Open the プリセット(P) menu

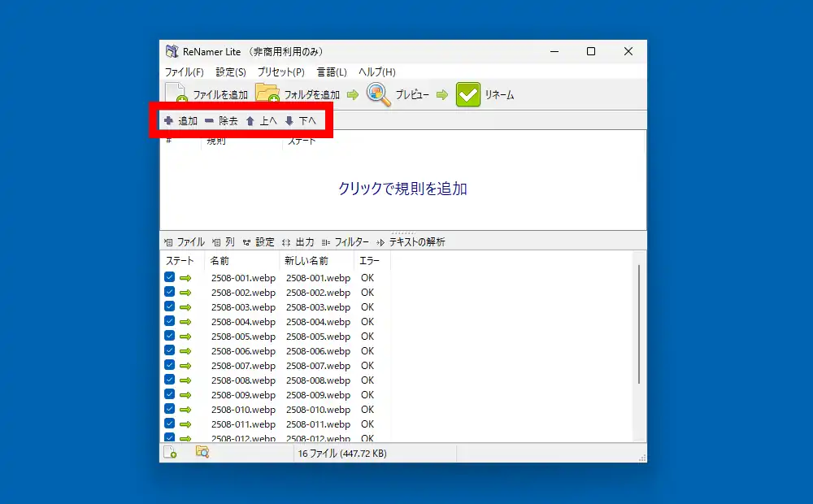pos(280,72)
